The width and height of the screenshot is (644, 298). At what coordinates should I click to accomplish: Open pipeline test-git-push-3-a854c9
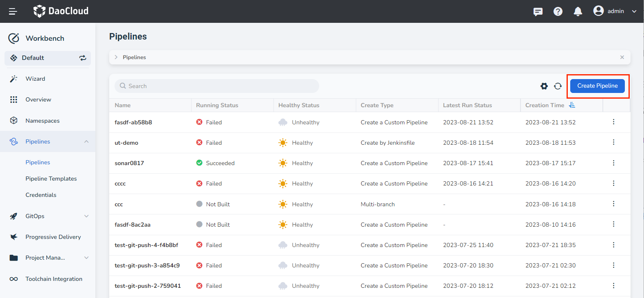147,265
